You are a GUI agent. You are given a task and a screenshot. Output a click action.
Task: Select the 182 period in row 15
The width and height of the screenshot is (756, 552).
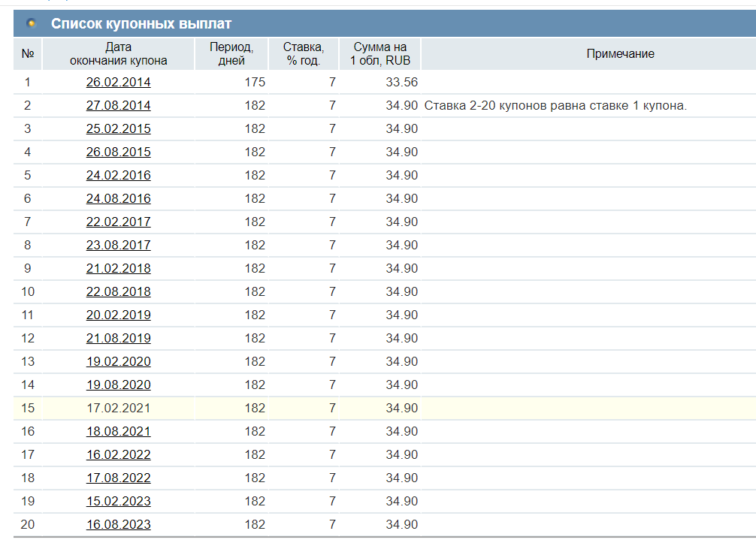tap(255, 408)
